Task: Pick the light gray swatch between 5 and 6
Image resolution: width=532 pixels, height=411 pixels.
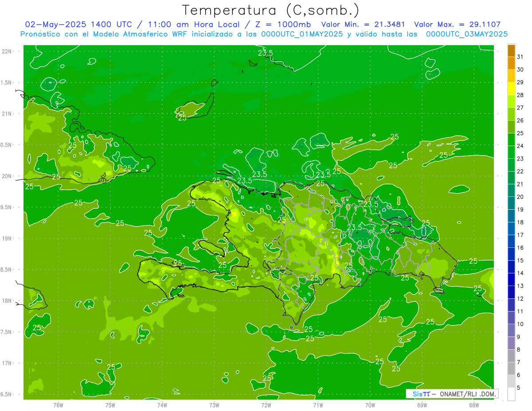Action: 511,381
